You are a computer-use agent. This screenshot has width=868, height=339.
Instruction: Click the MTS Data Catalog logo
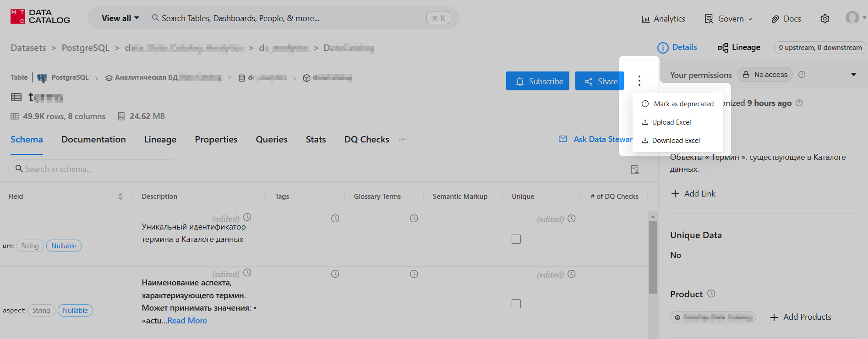[x=40, y=16]
